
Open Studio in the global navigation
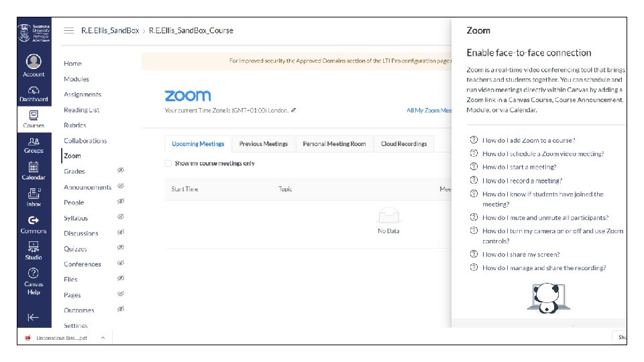coord(34,251)
